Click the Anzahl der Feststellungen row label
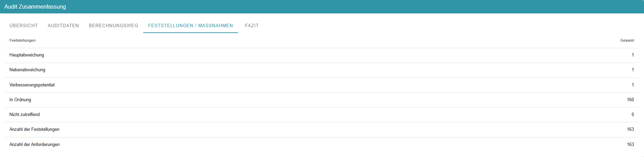 [x=34, y=129]
